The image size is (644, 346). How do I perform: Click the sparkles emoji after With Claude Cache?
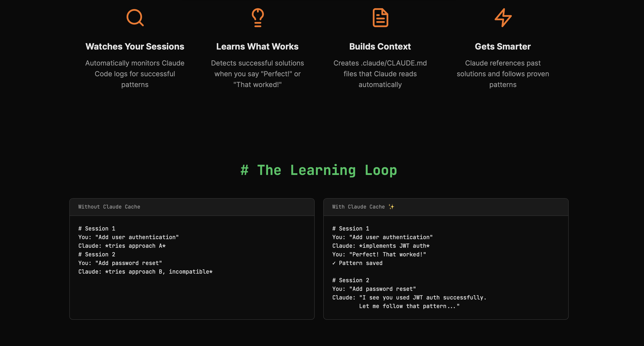click(x=391, y=207)
